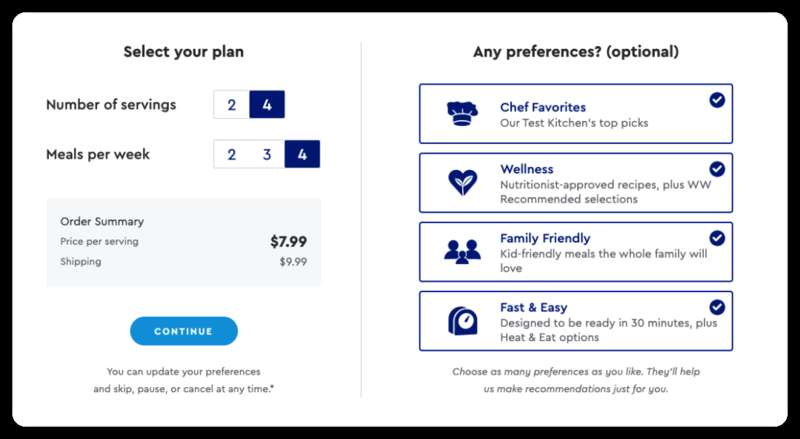Toggle the Family Friendly checkmark
Screen dimensions: 800x439
(x=717, y=238)
